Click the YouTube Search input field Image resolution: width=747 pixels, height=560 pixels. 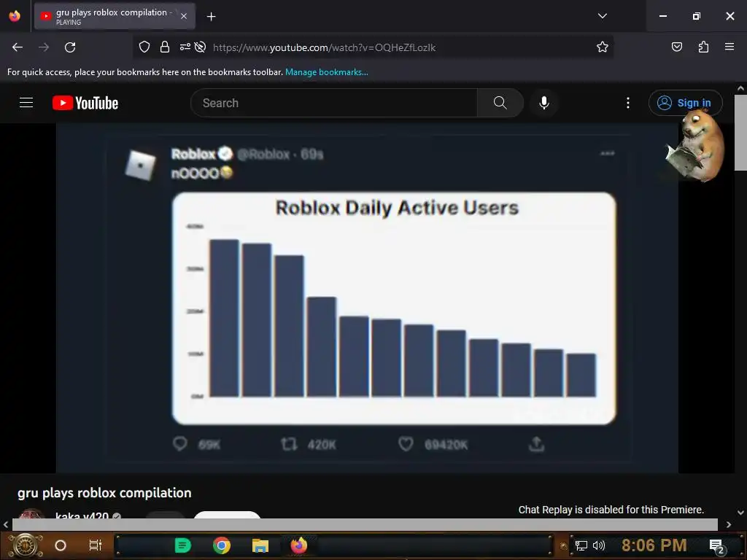click(x=334, y=103)
